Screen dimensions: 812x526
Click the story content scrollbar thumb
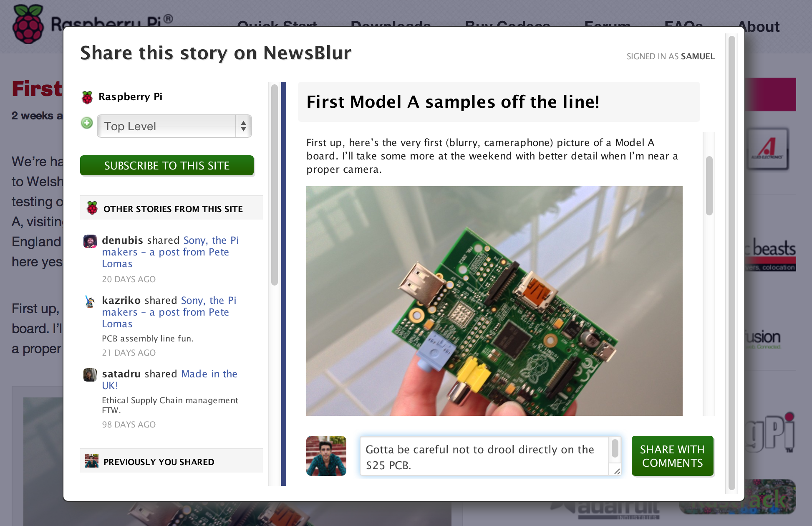click(709, 186)
